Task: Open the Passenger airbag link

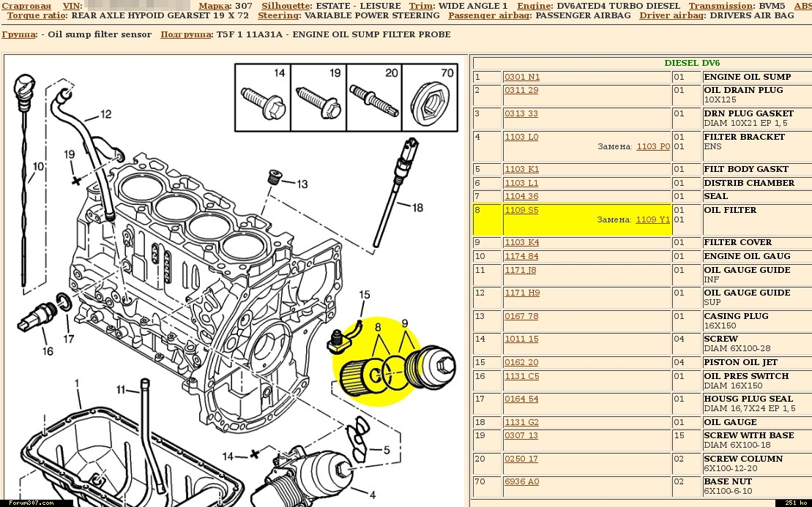Action: click(489, 15)
